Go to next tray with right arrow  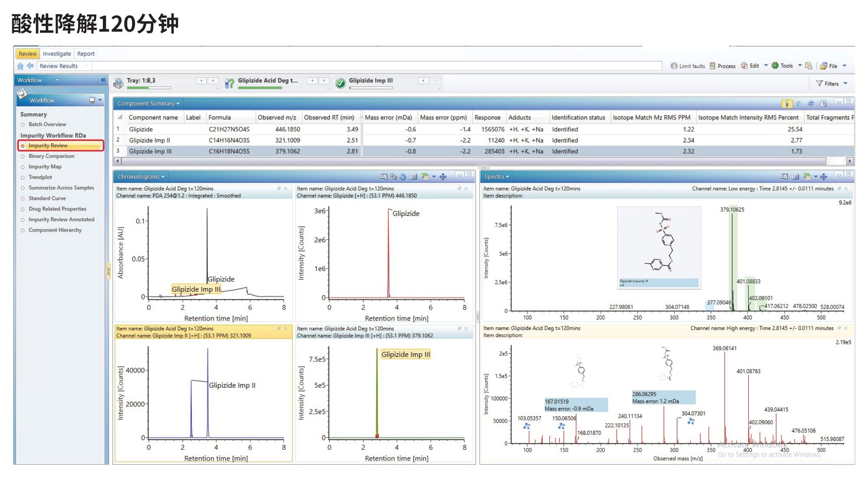pyautogui.click(x=213, y=81)
